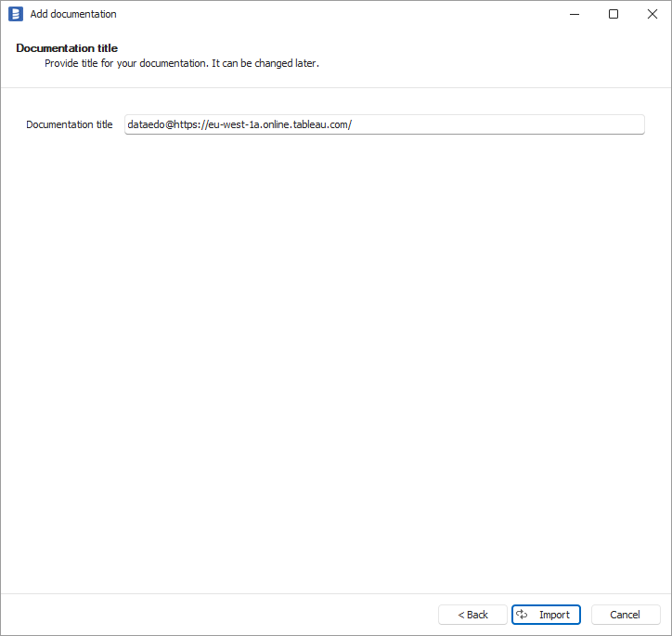
Task: Cancel the documentation wizard
Action: (625, 615)
